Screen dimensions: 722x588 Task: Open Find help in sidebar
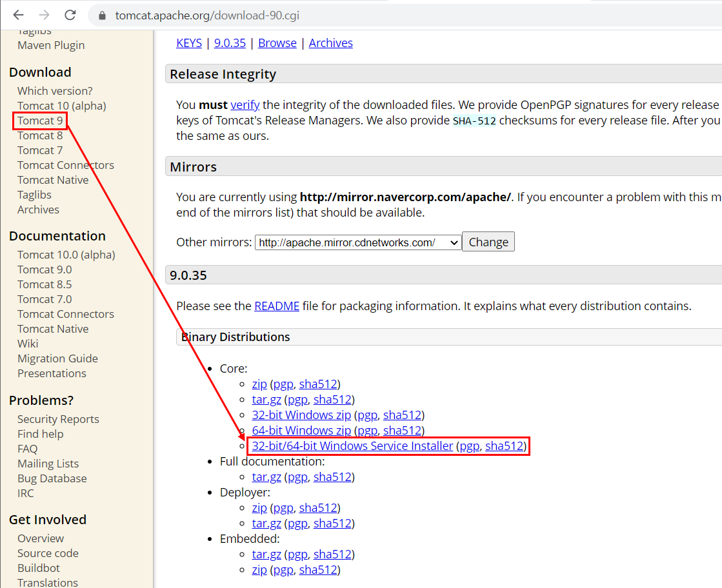pos(41,434)
